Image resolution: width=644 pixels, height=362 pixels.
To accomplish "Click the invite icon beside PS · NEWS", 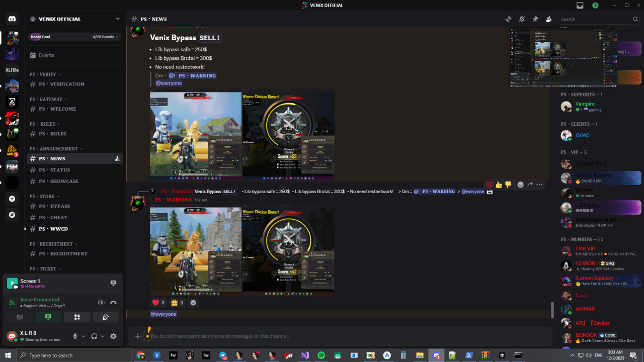I will pos(117,158).
